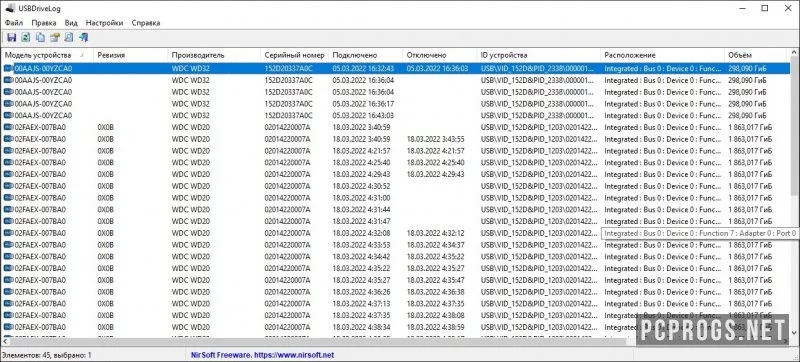Screen dimensions: 800x362
Task: Click the connect time '18.03.2022 4:35:27' cell
Action: (x=361, y=280)
